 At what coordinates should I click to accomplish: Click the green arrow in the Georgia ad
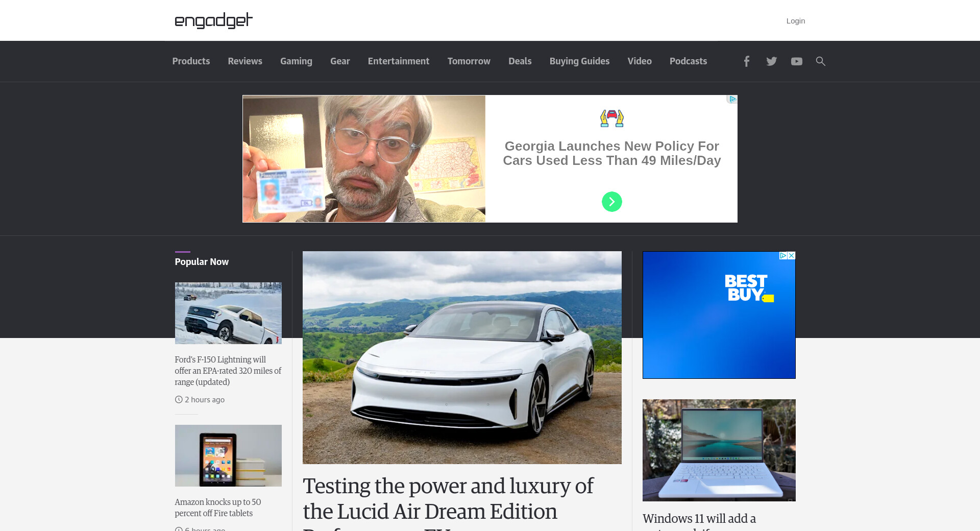click(611, 202)
